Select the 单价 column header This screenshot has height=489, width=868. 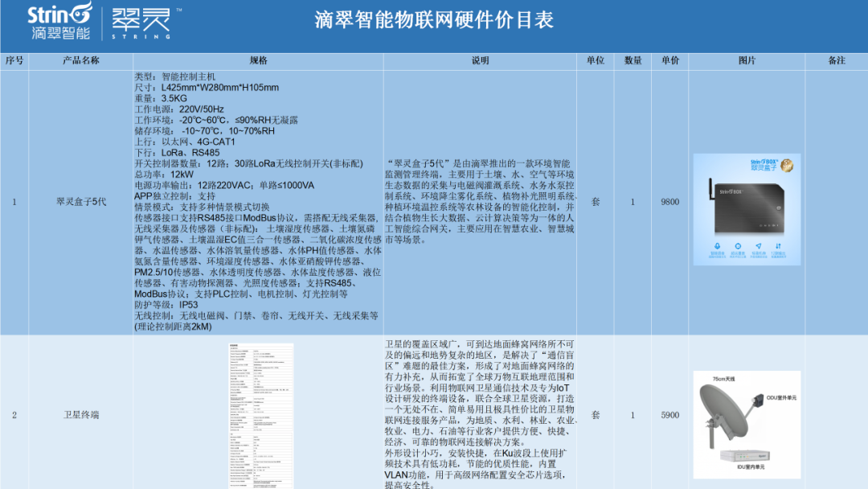pyautogui.click(x=670, y=60)
